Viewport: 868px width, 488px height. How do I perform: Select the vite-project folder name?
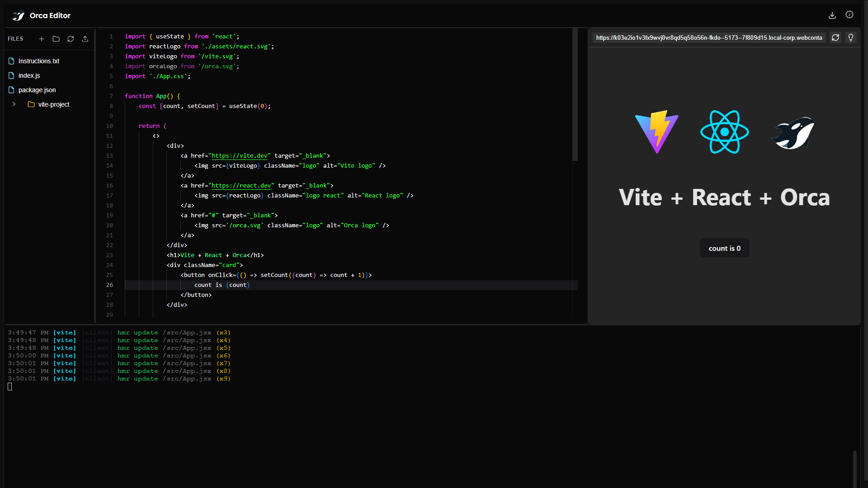tap(54, 104)
